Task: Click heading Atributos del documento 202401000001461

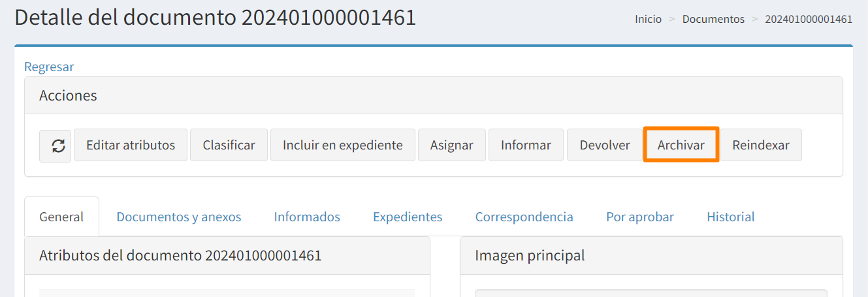Action: 180,255
